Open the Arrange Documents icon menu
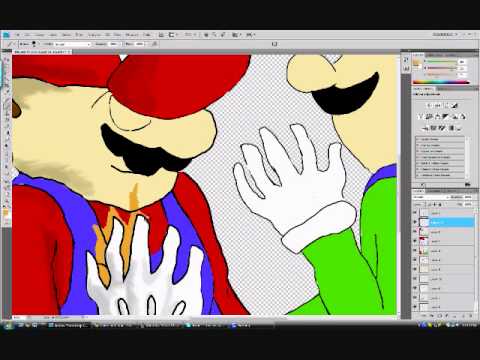This screenshot has height=360, width=480. [236, 35]
